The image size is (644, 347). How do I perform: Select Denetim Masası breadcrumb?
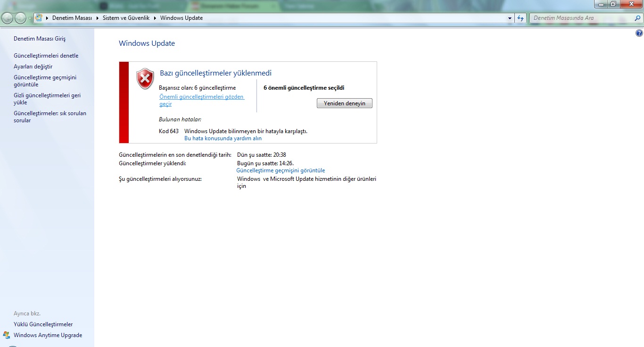click(x=72, y=18)
